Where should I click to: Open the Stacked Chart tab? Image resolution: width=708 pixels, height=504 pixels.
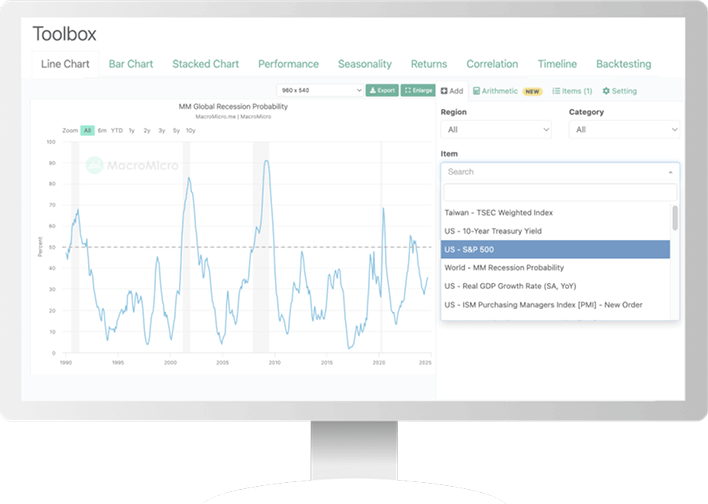205,64
